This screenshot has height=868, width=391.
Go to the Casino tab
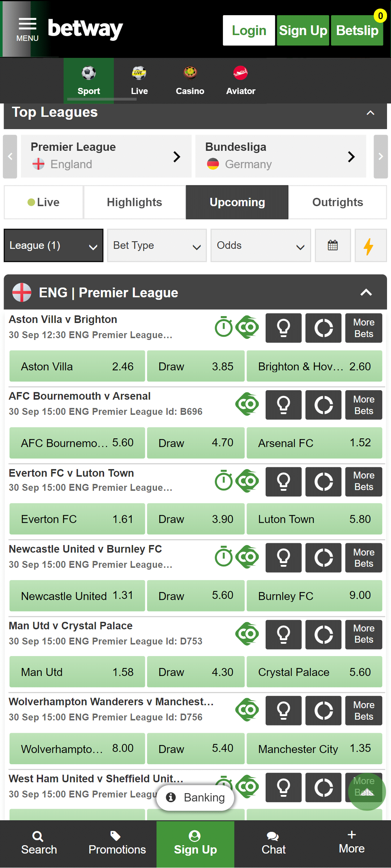(190, 81)
